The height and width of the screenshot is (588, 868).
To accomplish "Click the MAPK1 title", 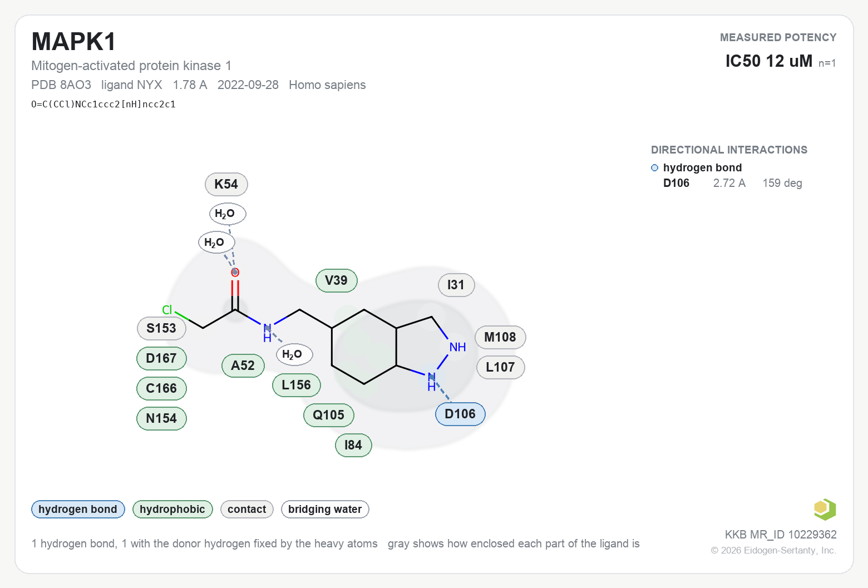I will point(74,42).
